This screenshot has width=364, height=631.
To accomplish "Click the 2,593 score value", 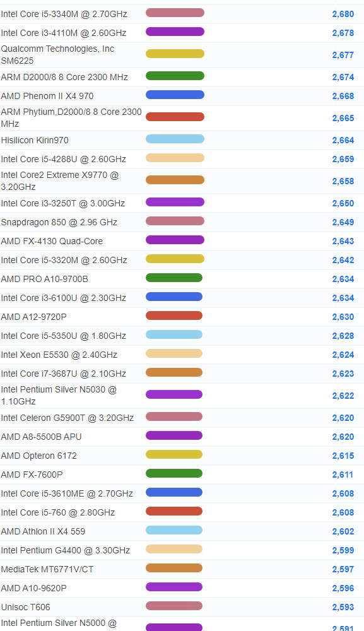I will coord(343,607).
